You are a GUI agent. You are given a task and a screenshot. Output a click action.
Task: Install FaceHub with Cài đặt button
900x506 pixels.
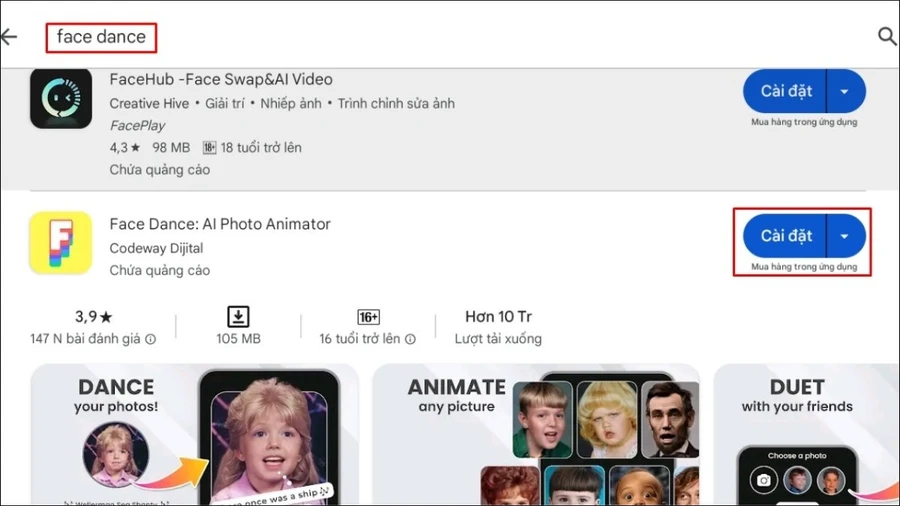(785, 91)
